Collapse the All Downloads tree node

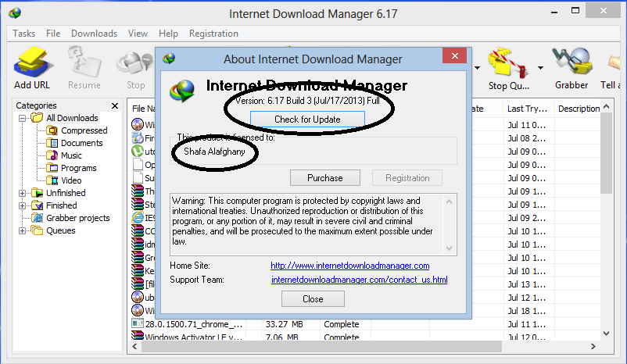(23, 118)
